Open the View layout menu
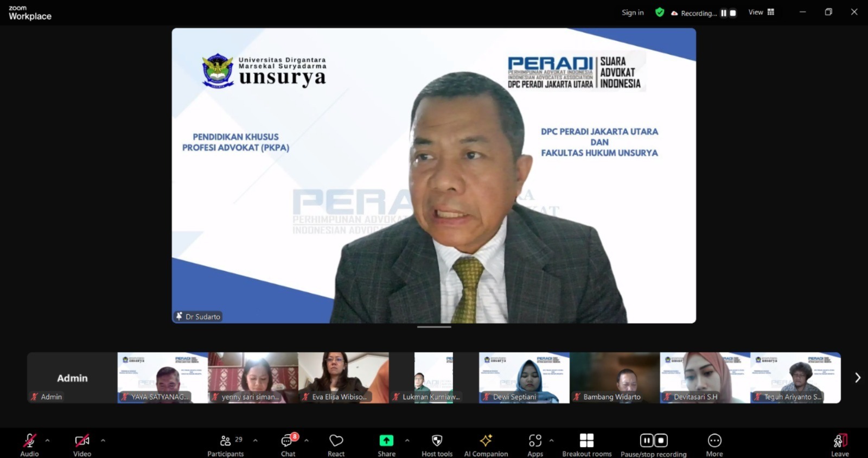868x458 pixels. point(762,12)
